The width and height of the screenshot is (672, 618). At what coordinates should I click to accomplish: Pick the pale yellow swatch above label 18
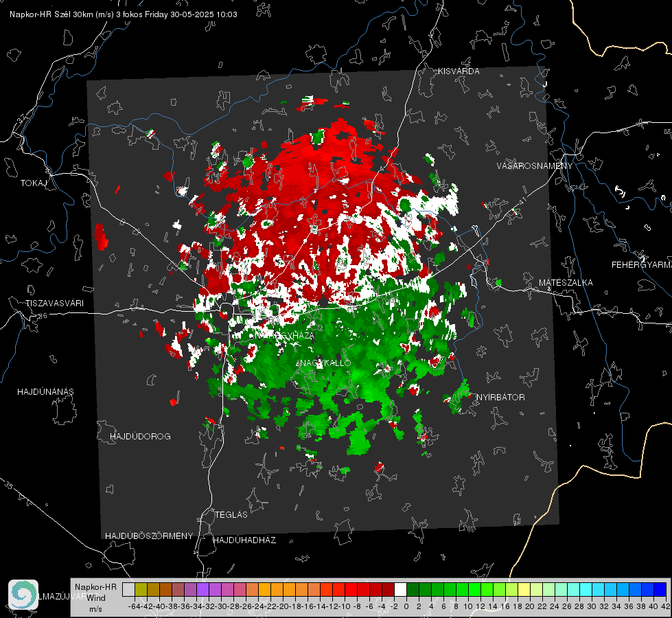(524, 589)
